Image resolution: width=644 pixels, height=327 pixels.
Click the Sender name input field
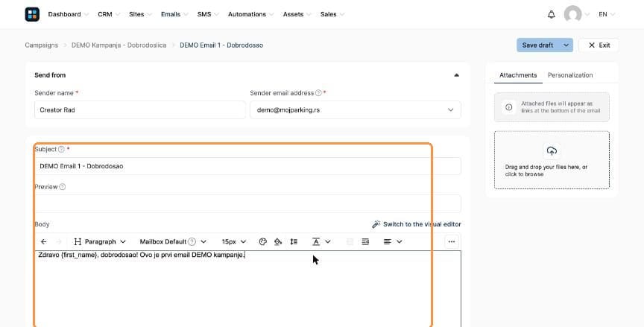[x=139, y=110]
